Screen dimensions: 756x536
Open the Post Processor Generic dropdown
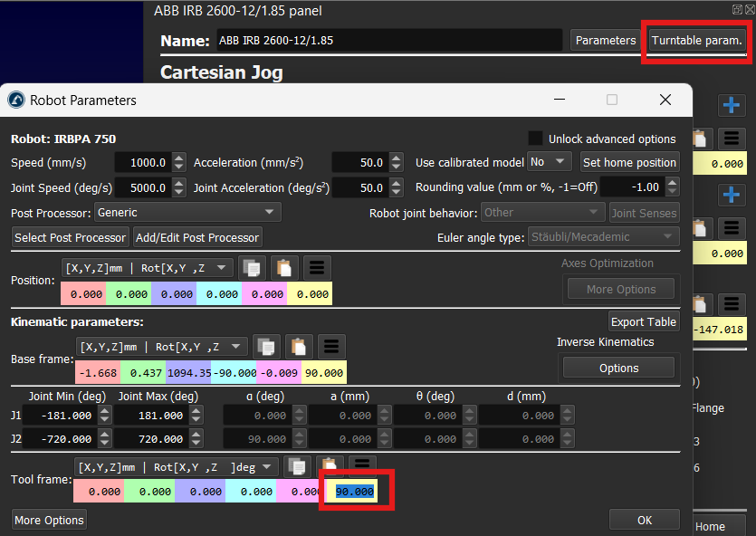187,212
